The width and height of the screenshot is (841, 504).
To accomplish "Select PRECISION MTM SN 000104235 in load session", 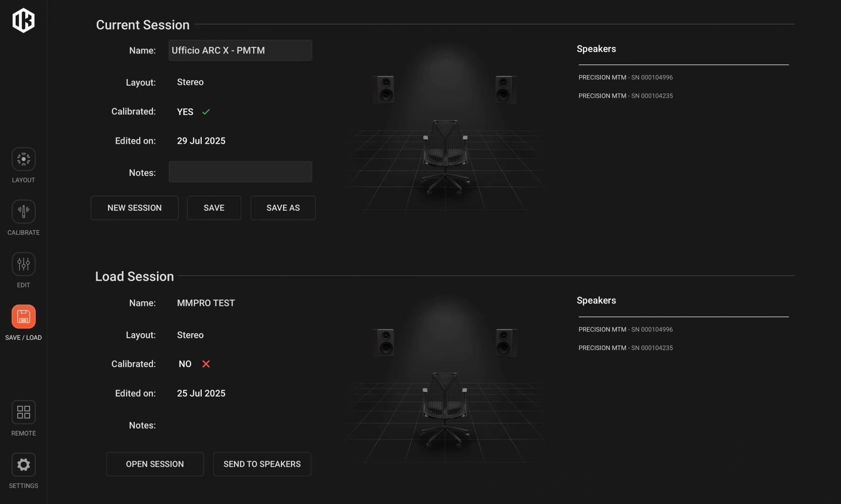I will (x=626, y=348).
